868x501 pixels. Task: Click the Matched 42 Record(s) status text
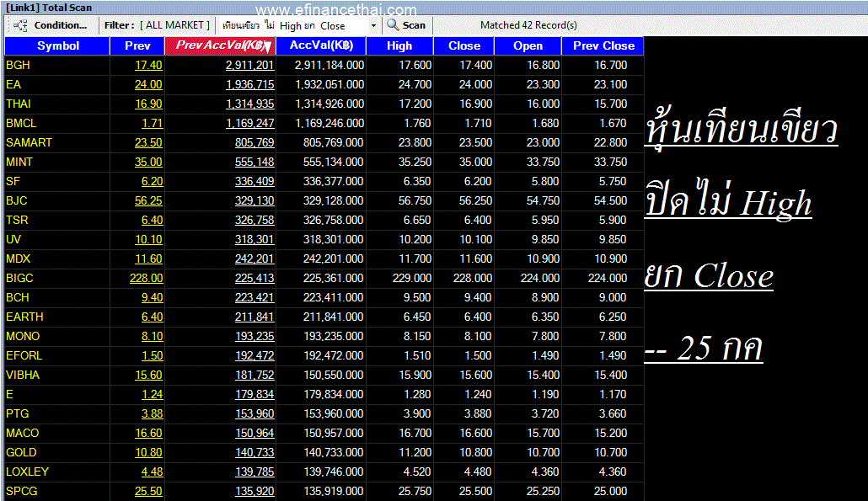[x=528, y=25]
